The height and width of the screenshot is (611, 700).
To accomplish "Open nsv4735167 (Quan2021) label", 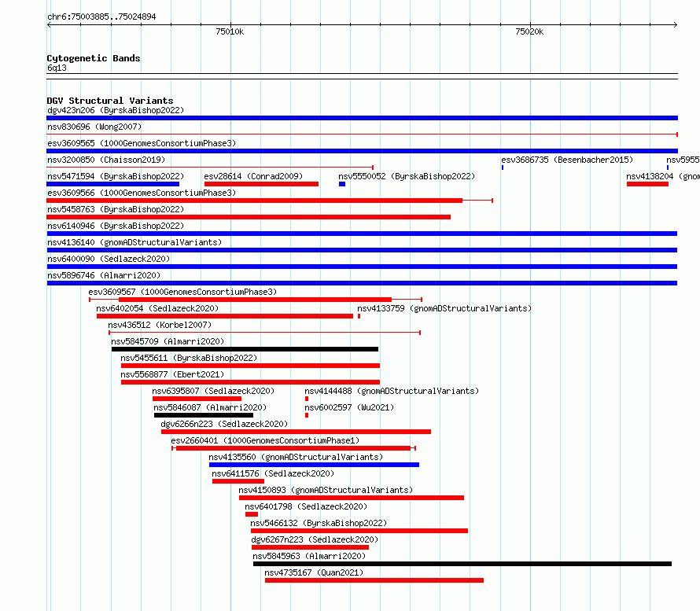I will click(x=314, y=572).
